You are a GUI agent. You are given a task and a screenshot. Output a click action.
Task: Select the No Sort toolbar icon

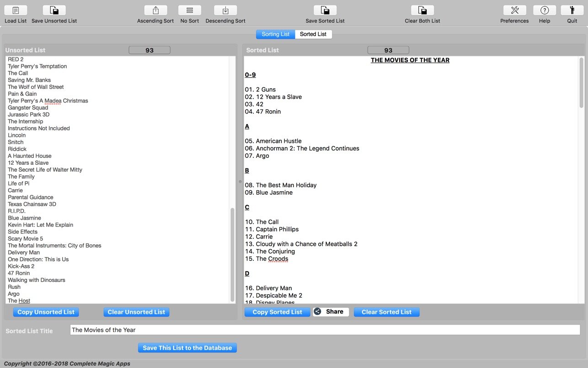tap(190, 11)
